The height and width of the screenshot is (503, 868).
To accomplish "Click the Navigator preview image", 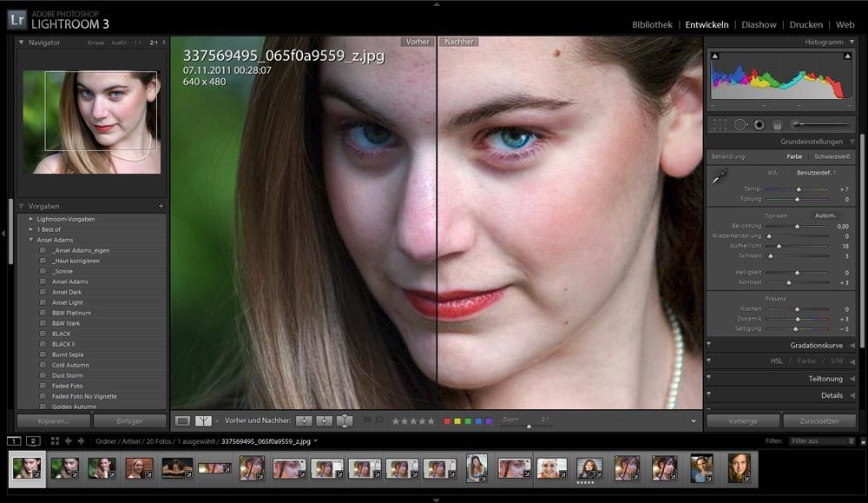I will (x=92, y=122).
